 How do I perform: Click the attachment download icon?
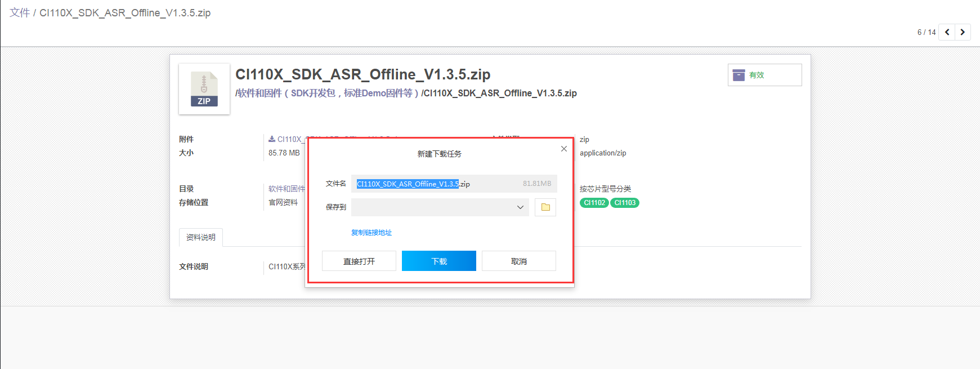pos(272,139)
